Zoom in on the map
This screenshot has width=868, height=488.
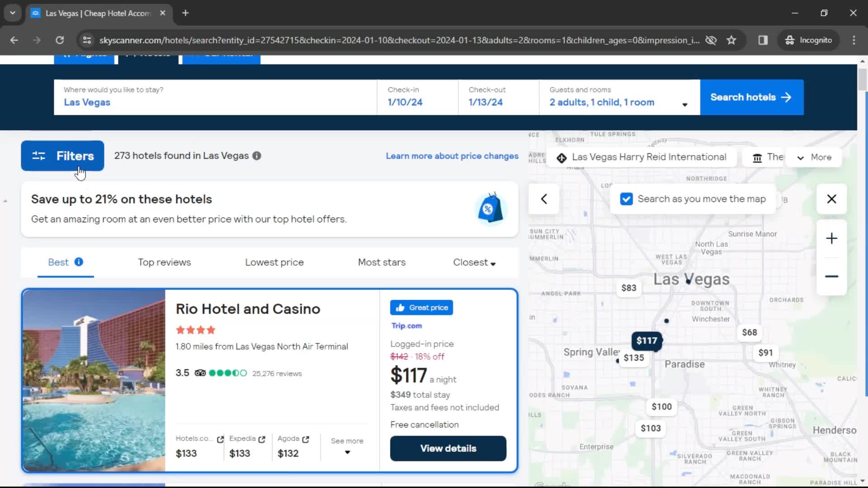point(831,238)
